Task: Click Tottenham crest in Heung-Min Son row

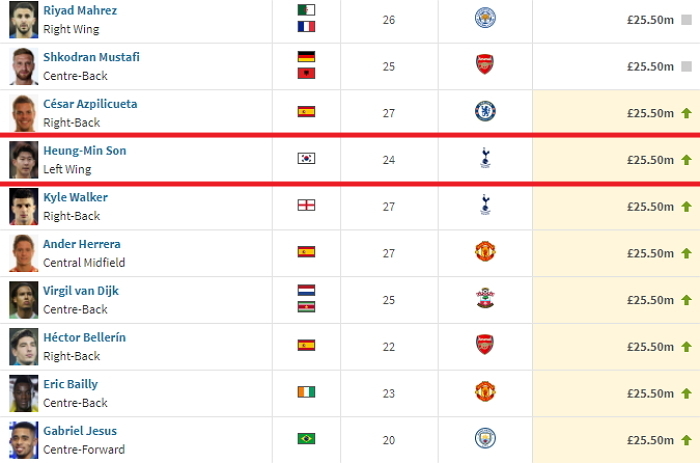Action: coord(485,159)
